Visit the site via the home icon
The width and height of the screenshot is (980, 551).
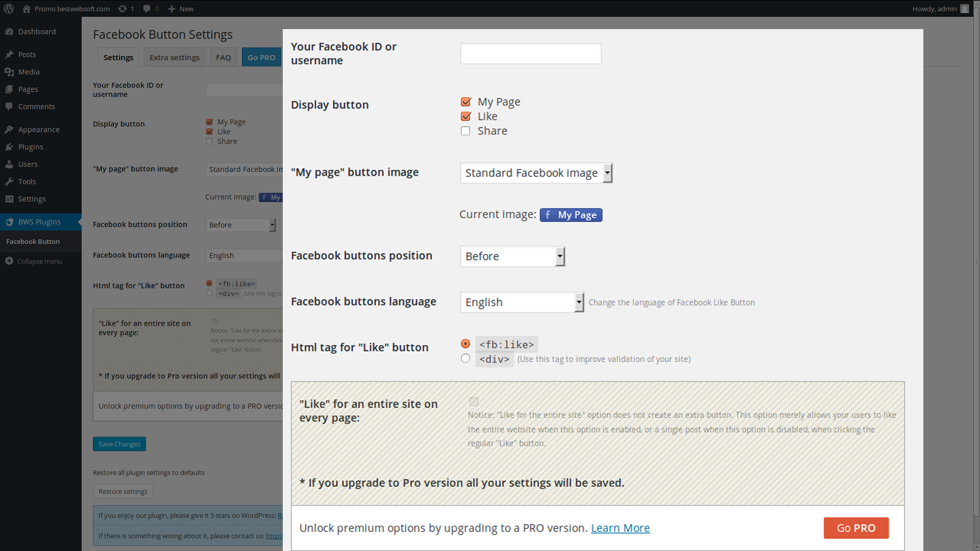(x=27, y=9)
